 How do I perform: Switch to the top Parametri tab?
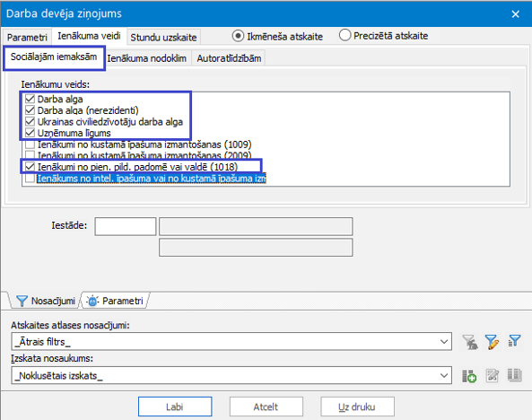click(27, 37)
